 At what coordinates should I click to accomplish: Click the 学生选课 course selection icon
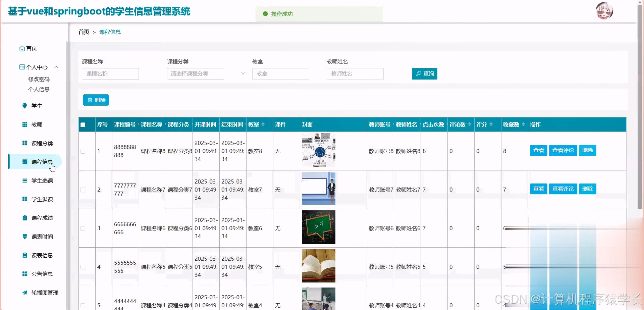[24, 180]
